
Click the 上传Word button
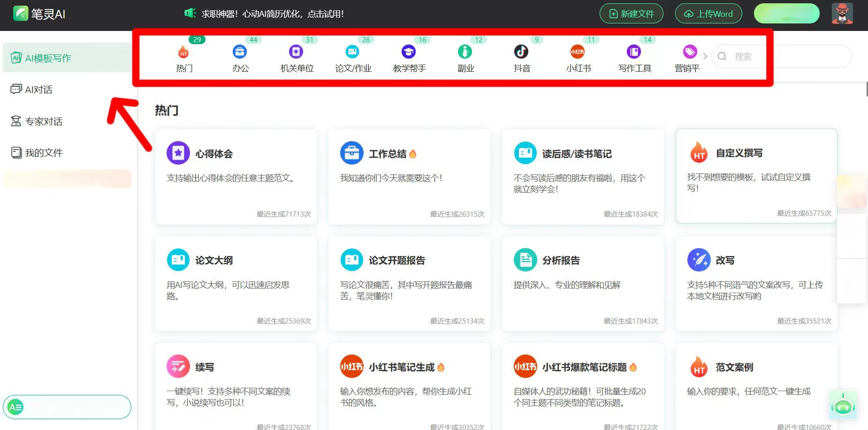[708, 14]
